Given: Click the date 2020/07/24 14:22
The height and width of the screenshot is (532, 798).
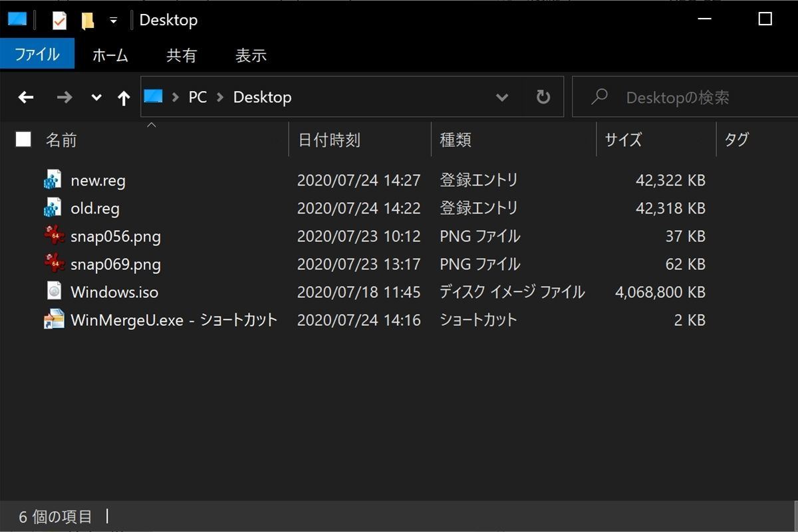Looking at the screenshot, I should pyautogui.click(x=359, y=208).
